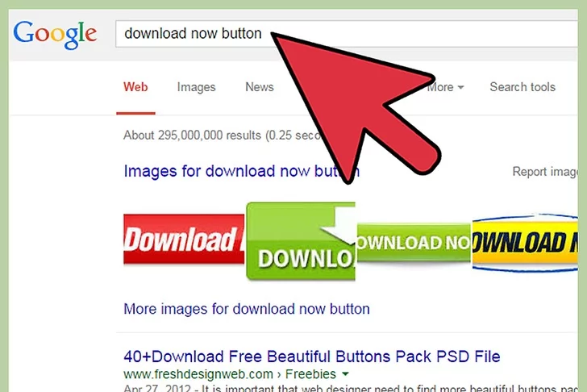Image resolution: width=587 pixels, height=392 pixels.
Task: Expand the green arrow beside Freebies
Action: tap(345, 375)
